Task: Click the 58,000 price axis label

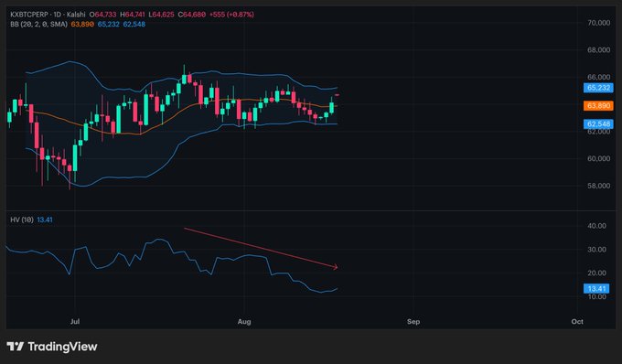Action: coord(598,186)
